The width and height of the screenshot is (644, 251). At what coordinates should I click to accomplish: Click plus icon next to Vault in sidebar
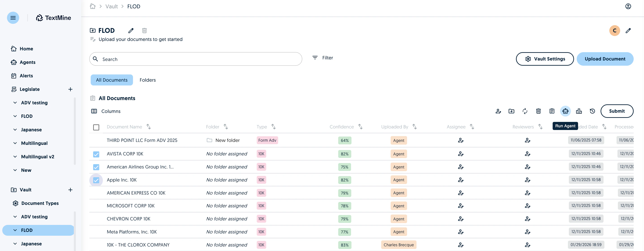[70, 190]
